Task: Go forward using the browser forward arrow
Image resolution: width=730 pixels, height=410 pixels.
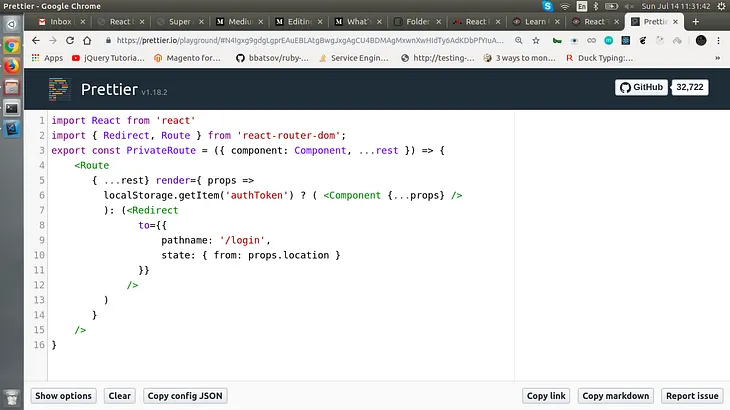Action: pos(53,40)
